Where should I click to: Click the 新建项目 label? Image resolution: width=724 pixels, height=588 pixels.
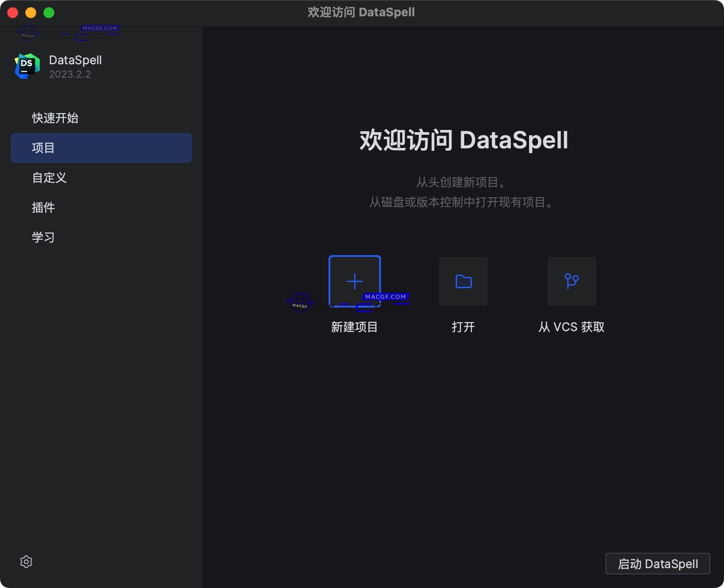click(354, 327)
